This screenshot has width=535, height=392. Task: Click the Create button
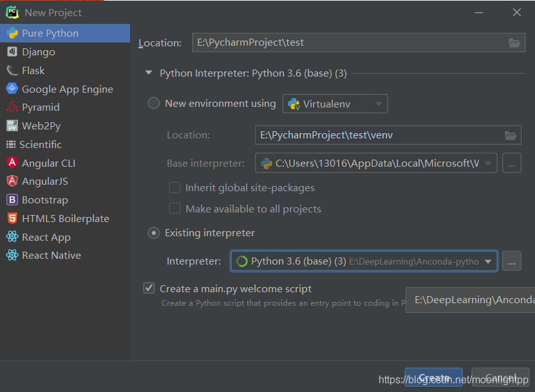click(434, 377)
